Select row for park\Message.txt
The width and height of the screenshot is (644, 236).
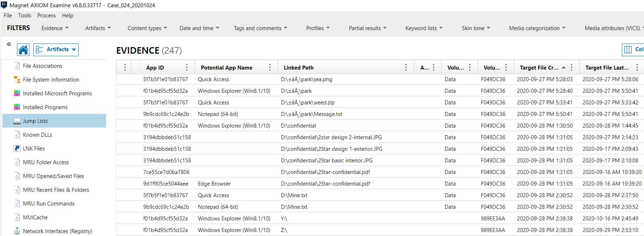point(380,114)
